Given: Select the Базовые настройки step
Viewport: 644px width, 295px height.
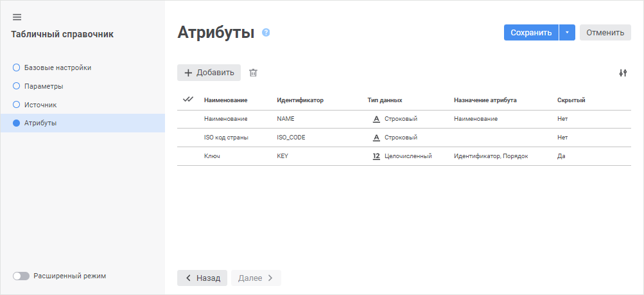Looking at the screenshot, I should click(x=57, y=67).
